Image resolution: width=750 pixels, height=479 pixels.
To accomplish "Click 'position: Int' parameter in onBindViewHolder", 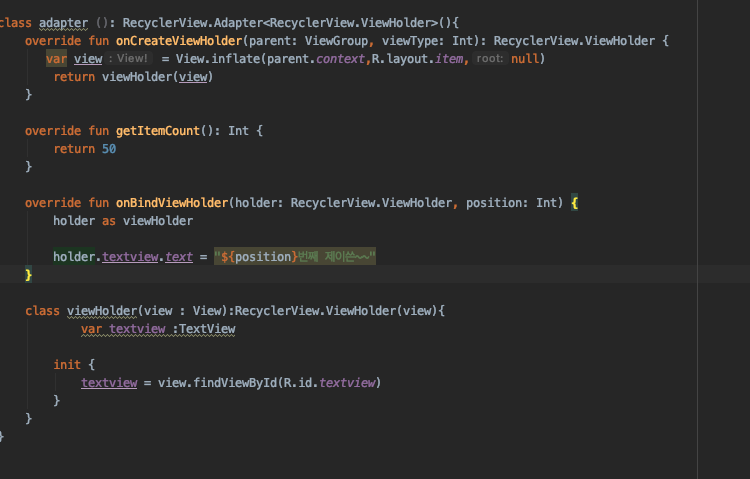I will (511, 203).
